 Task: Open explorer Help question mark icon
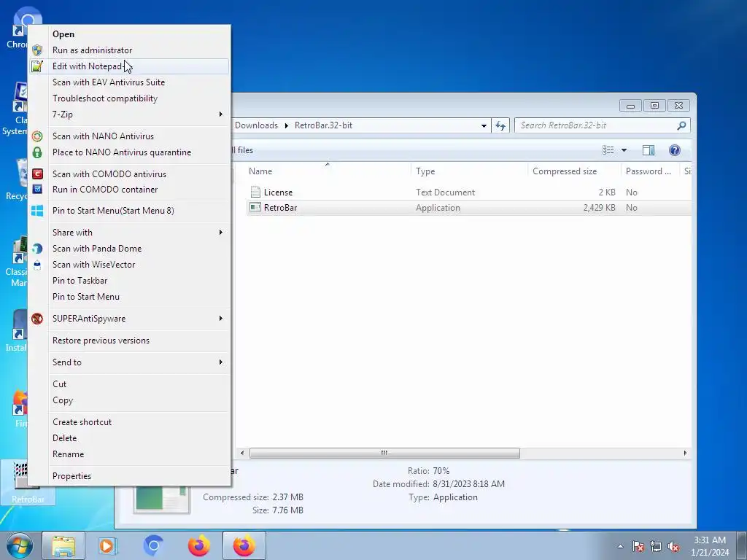pos(675,150)
